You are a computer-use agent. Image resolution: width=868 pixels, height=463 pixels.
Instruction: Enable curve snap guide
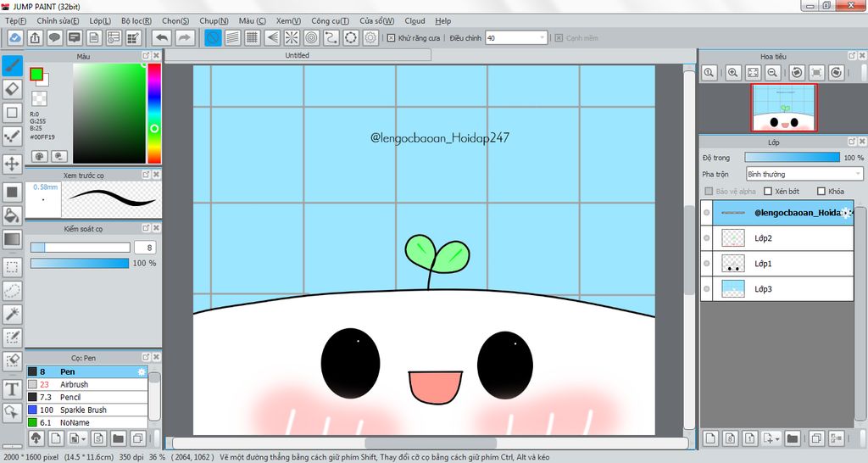(331, 37)
